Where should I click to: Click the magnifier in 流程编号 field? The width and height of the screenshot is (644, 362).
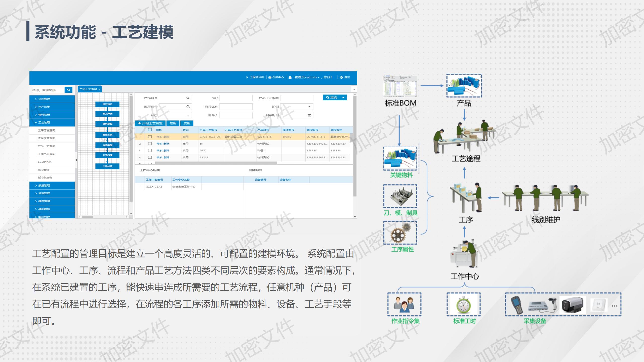[x=188, y=107]
